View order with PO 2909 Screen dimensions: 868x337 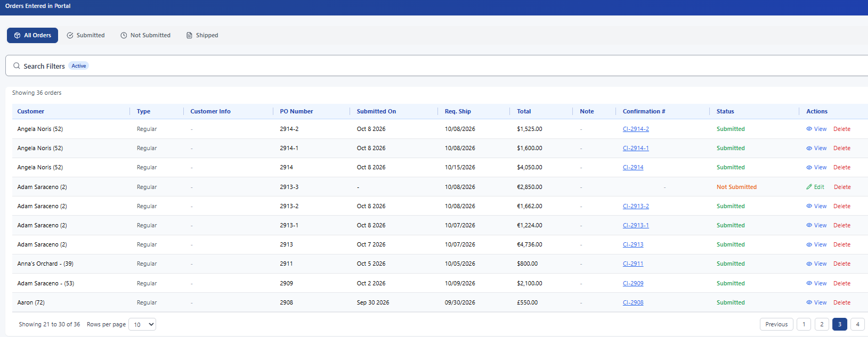click(816, 283)
